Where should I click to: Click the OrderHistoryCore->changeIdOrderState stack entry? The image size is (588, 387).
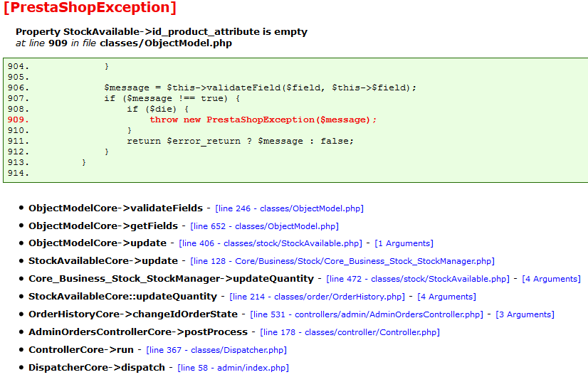tap(133, 314)
